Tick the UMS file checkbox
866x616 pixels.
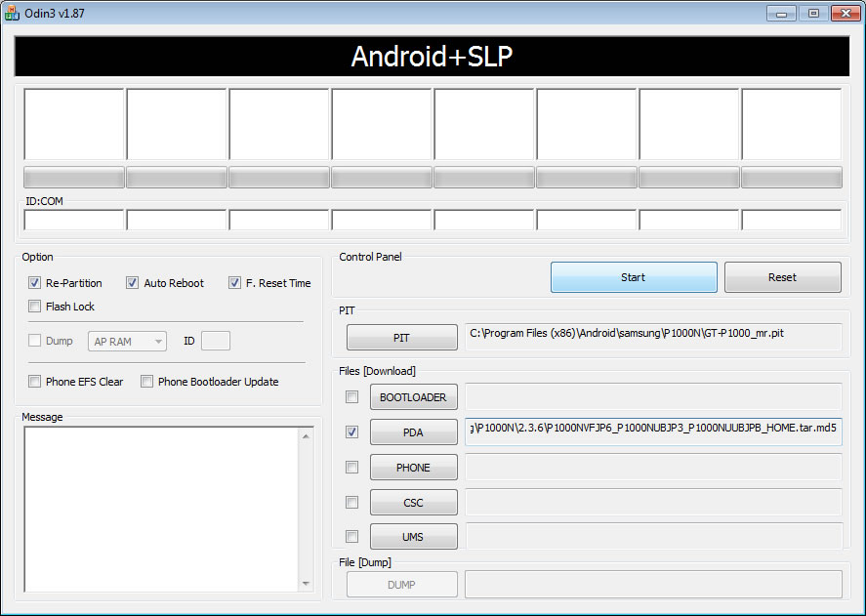coord(351,537)
